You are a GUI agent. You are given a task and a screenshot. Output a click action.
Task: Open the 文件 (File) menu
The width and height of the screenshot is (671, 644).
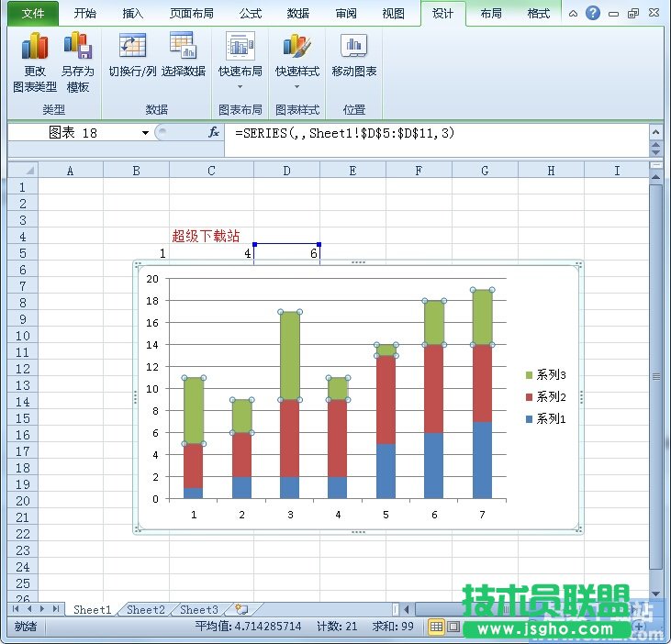pos(33,14)
